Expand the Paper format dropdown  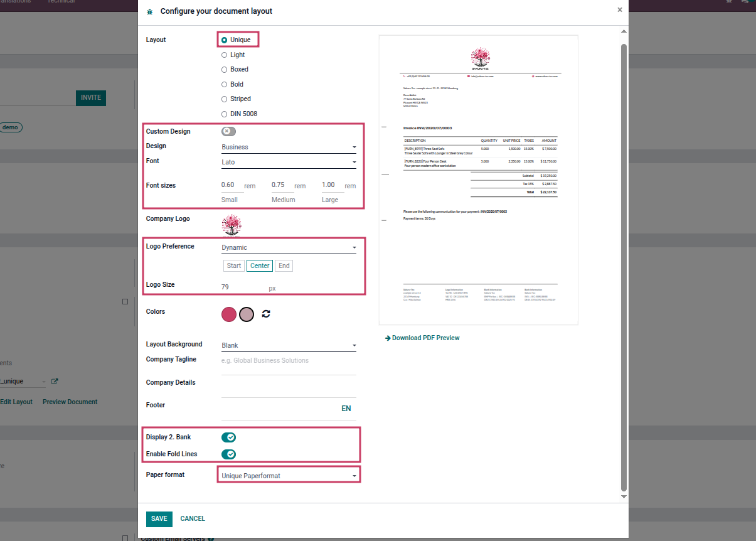[x=289, y=476]
